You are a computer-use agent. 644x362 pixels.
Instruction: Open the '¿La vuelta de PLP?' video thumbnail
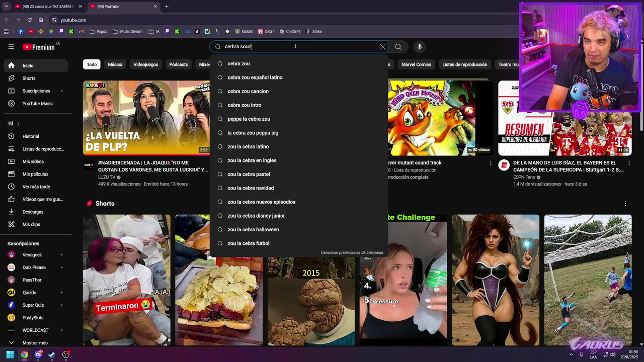pos(146,118)
